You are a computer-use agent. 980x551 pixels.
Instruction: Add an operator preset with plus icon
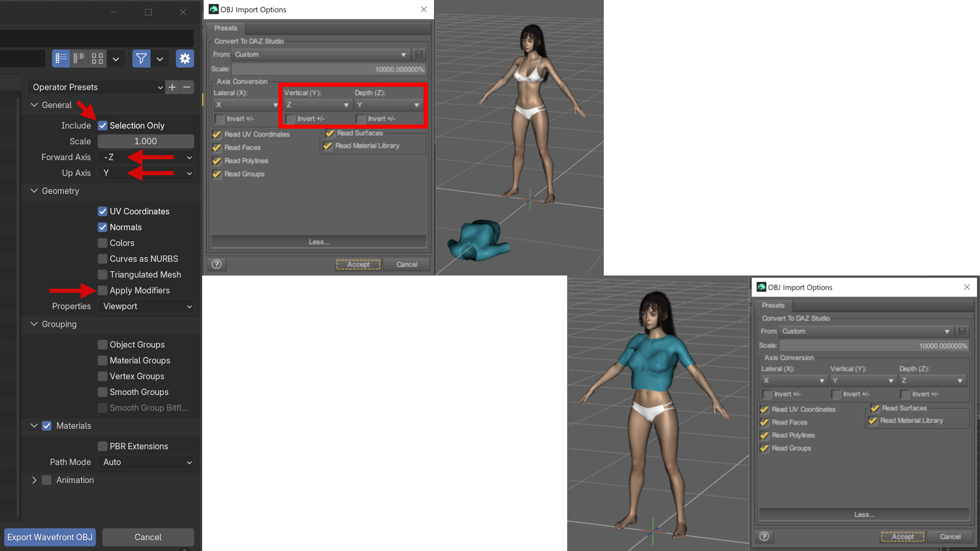coord(172,87)
